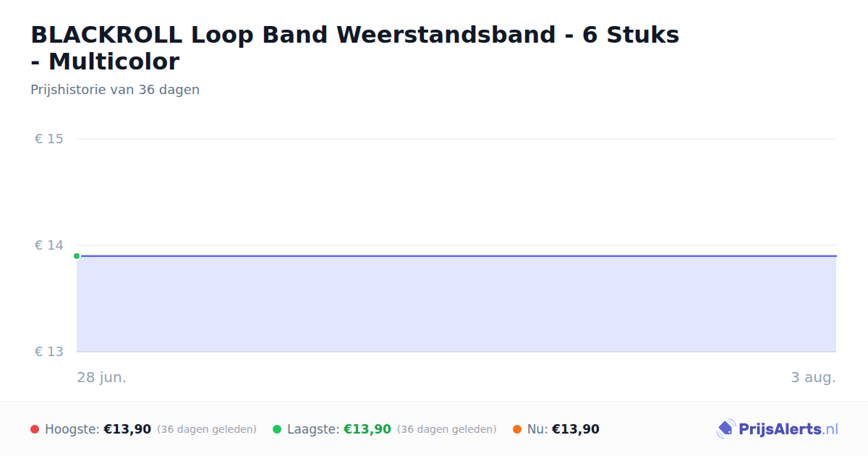Image resolution: width=868 pixels, height=456 pixels.
Task: Click the Hoogste €13,90 price value
Action: 127,429
